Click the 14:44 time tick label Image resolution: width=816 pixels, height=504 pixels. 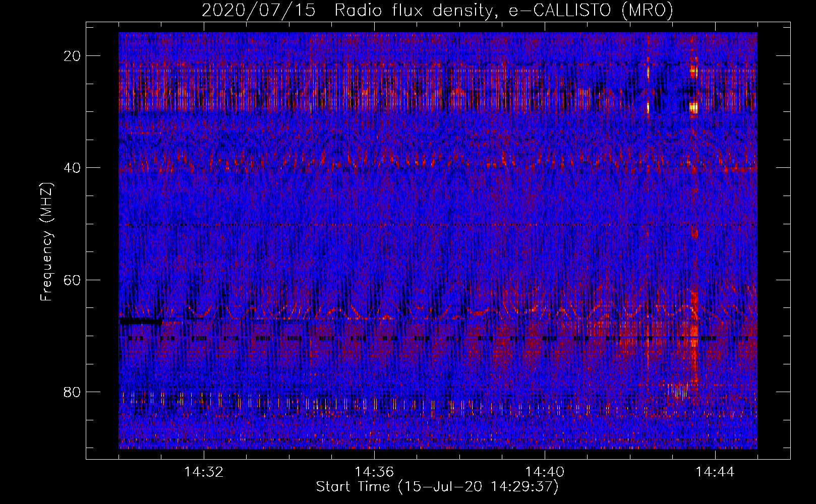click(715, 472)
